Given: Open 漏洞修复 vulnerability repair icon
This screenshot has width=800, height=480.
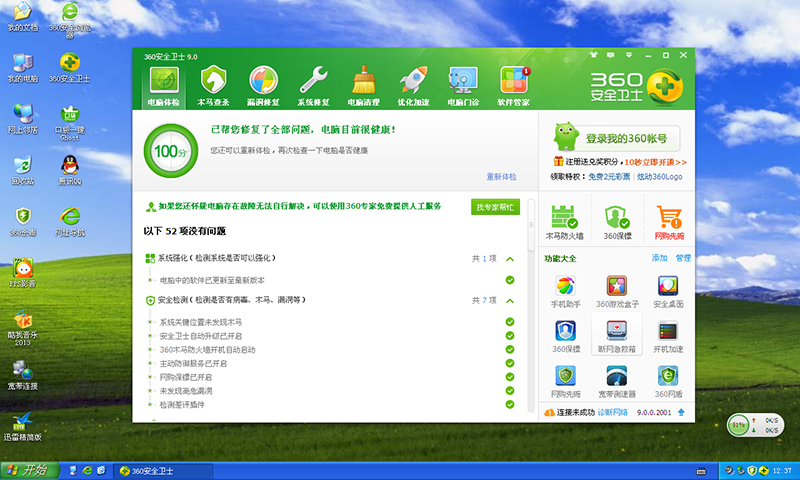Looking at the screenshot, I should (x=263, y=85).
